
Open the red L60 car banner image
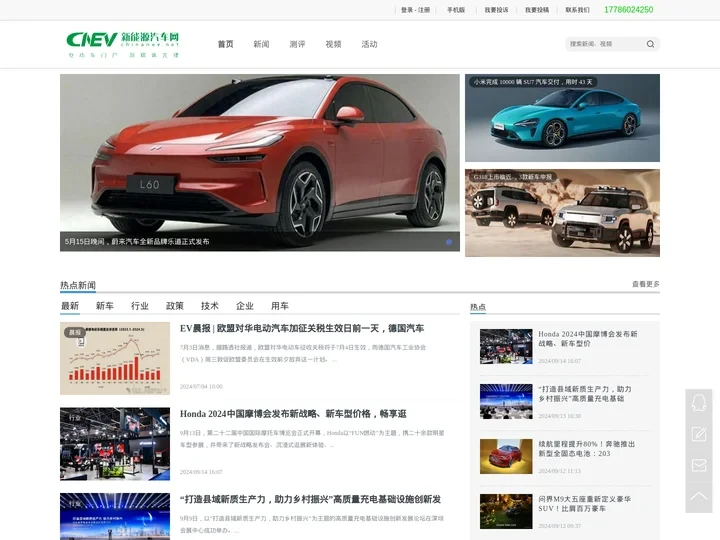pos(259,163)
